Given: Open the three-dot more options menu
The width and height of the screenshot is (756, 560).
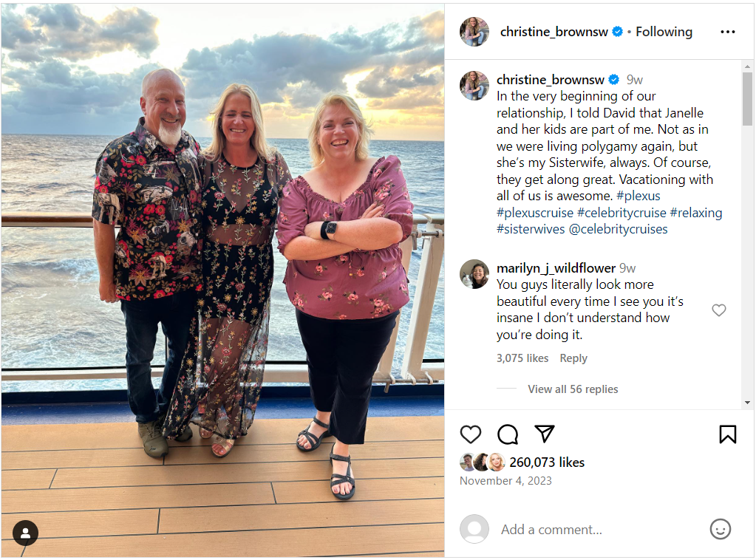Looking at the screenshot, I should point(728,32).
